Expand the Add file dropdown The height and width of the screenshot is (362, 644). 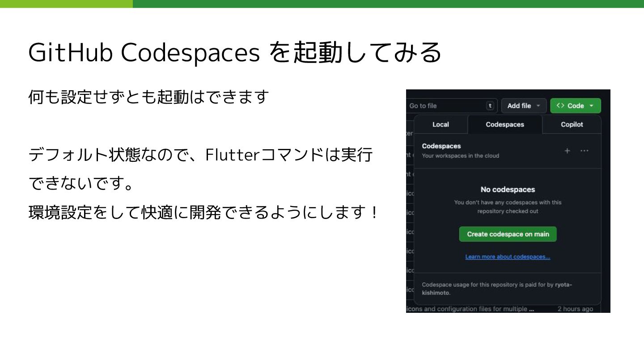(x=524, y=106)
